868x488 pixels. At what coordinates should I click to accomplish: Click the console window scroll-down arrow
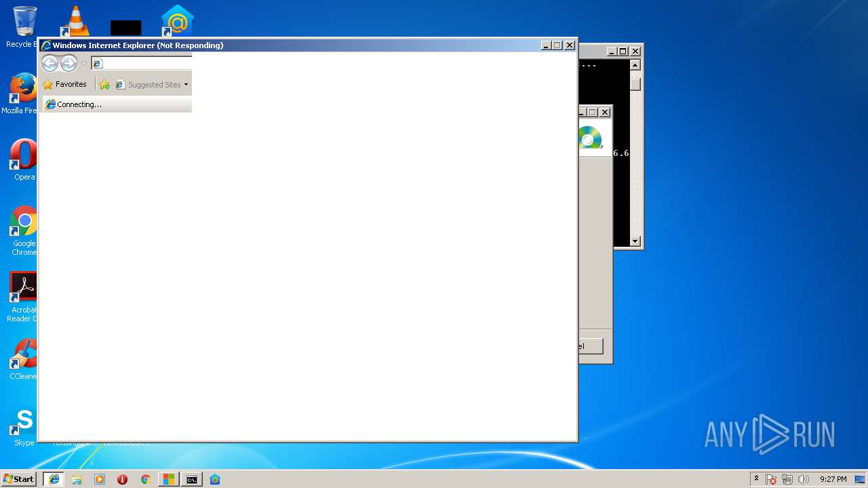pyautogui.click(x=635, y=241)
